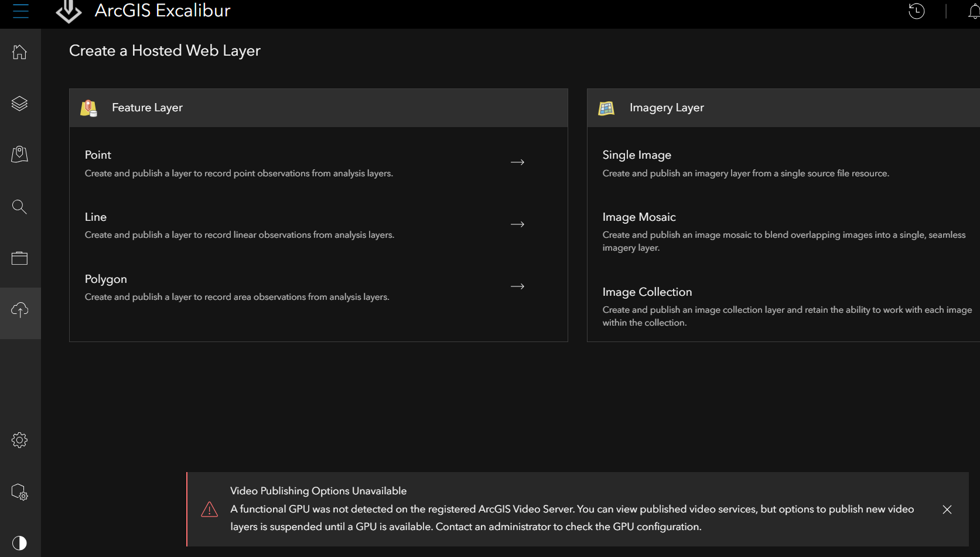Go to Home in the sidebar

tap(20, 52)
